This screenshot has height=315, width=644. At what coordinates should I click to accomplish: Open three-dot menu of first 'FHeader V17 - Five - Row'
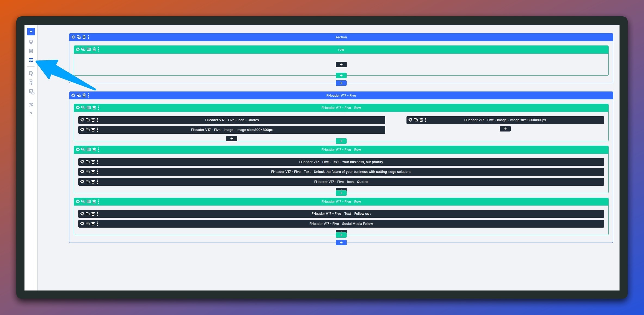click(x=98, y=108)
